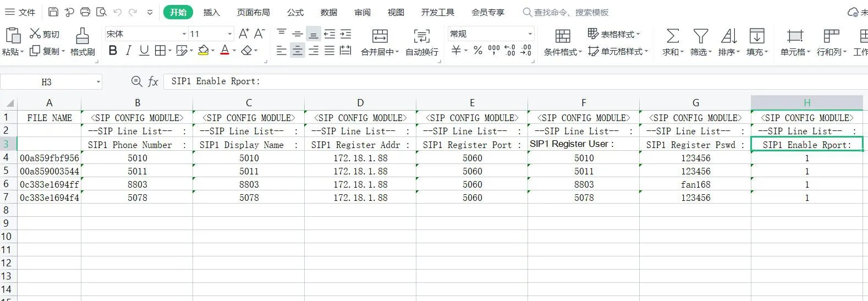
Task: Click the fx insert function button
Action: coord(153,81)
